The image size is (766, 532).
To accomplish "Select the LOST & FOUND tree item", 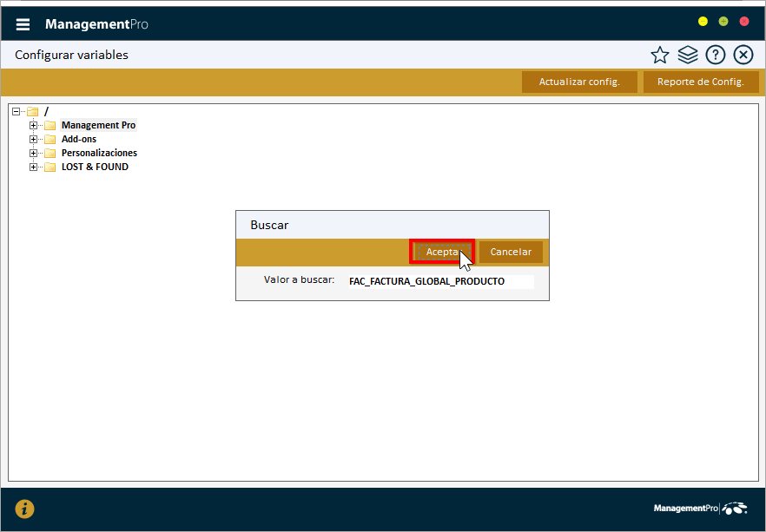I will point(95,167).
